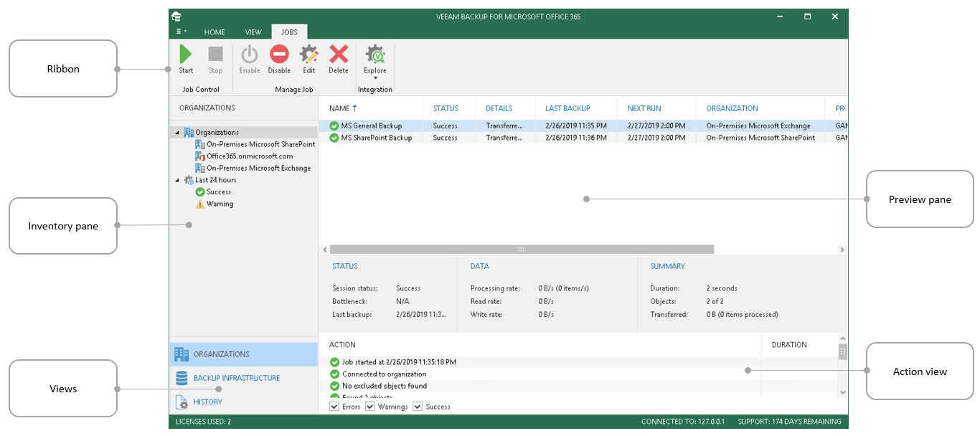Screen dimensions: 980x436
Task: Click the Edit job icon
Action: coord(308,55)
